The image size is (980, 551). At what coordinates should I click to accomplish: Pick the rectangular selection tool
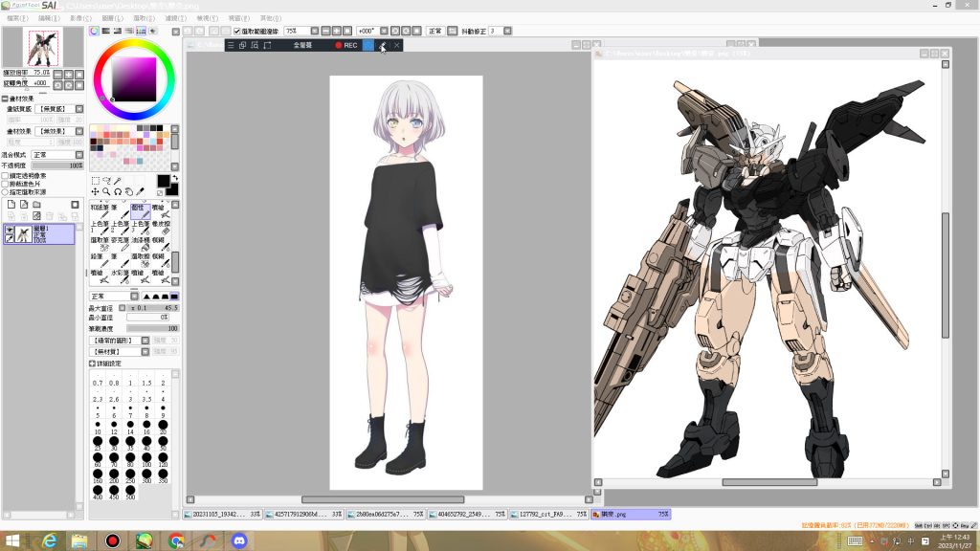[x=95, y=180]
